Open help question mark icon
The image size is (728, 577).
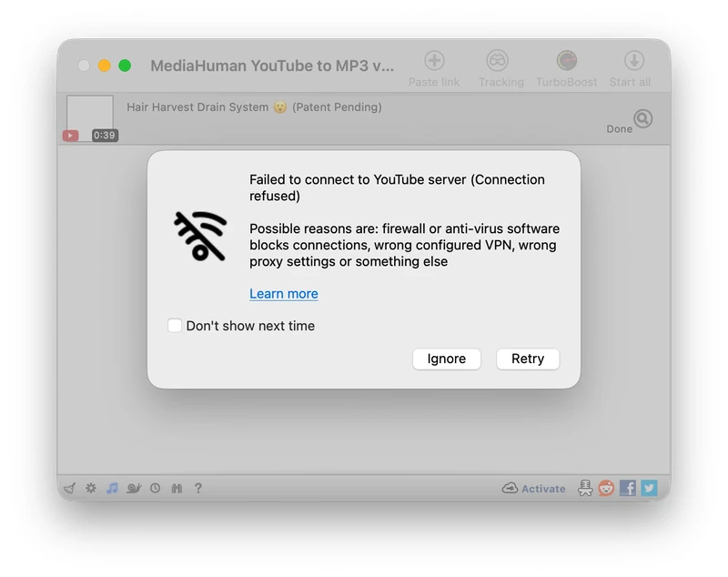point(198,488)
